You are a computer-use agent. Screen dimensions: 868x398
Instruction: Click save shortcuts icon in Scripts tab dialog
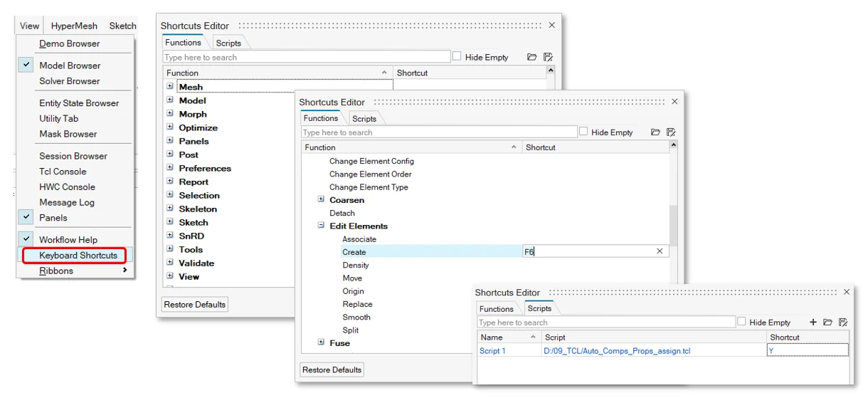(x=843, y=323)
